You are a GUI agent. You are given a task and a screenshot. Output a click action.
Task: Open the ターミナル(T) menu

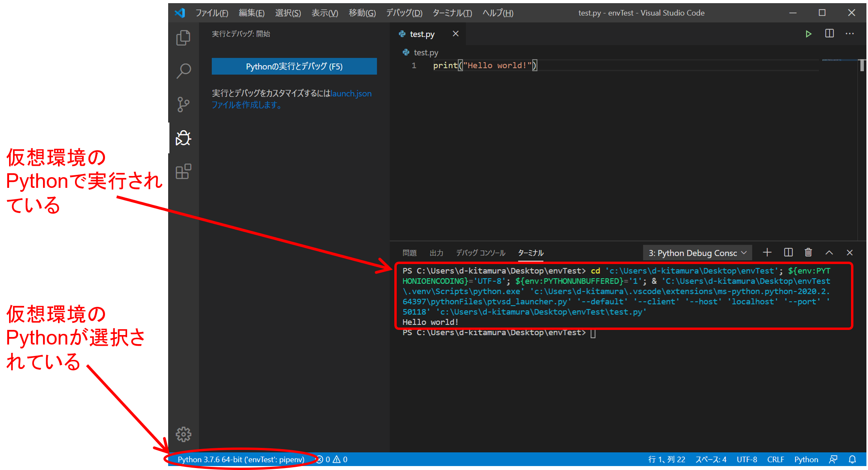tap(452, 13)
